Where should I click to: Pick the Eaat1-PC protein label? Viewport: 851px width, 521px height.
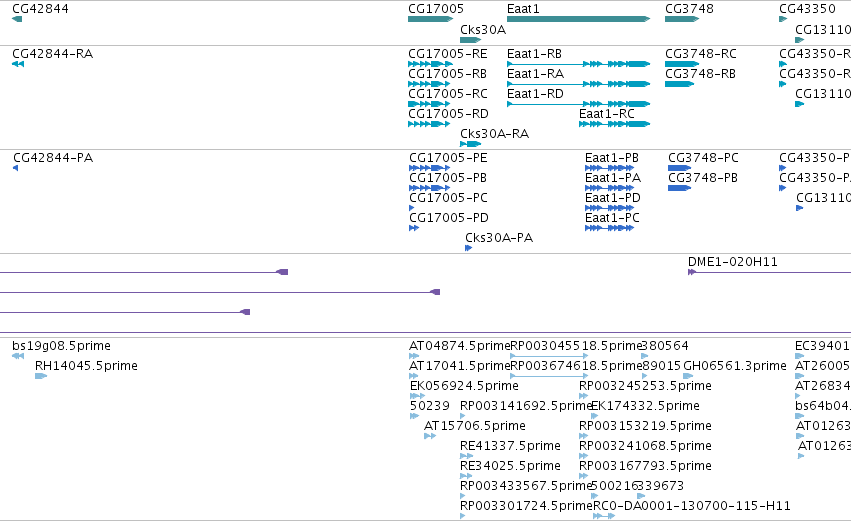pos(612,218)
